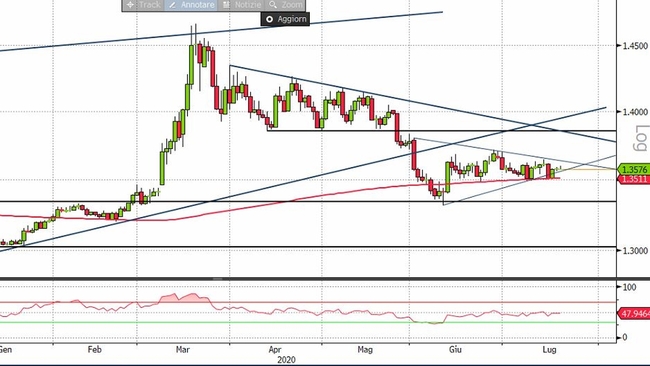Viewport: 650px width, 366px height.
Task: Click the 1.4000 price axis label
Action: click(x=635, y=112)
